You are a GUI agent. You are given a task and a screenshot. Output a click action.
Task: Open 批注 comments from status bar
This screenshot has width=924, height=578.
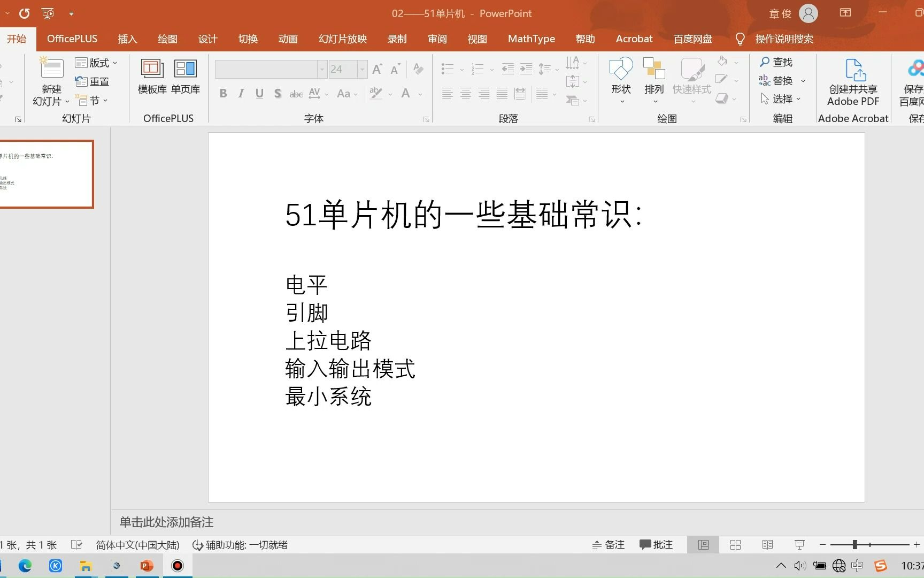click(656, 544)
